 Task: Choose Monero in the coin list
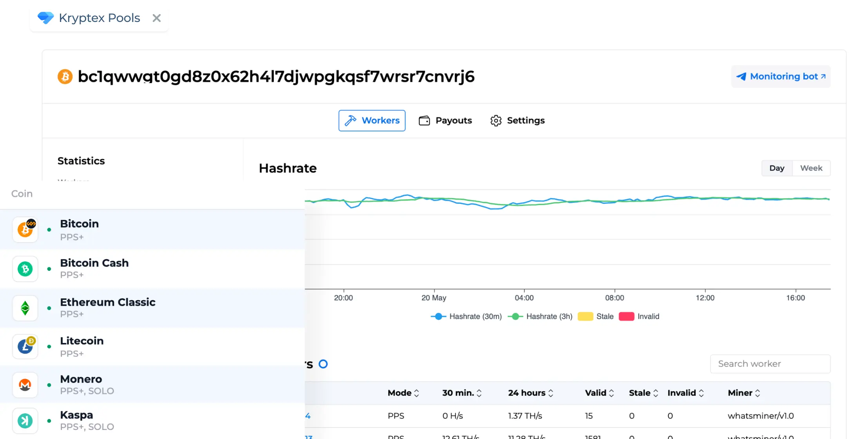click(152, 384)
